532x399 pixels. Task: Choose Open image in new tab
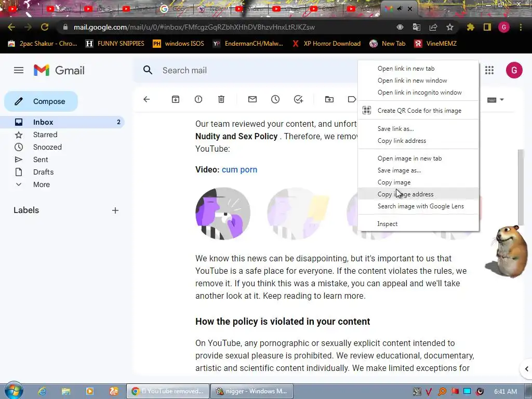pyautogui.click(x=418, y=158)
